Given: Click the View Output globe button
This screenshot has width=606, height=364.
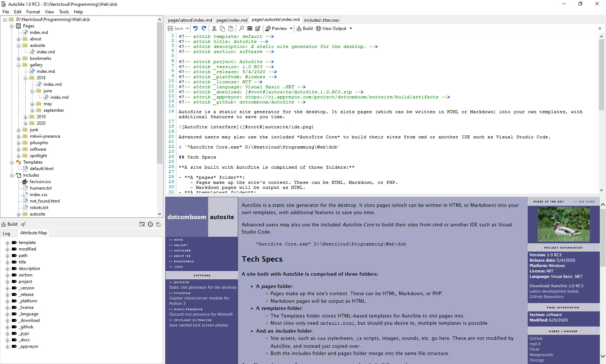Looking at the screenshot, I should (331, 28).
